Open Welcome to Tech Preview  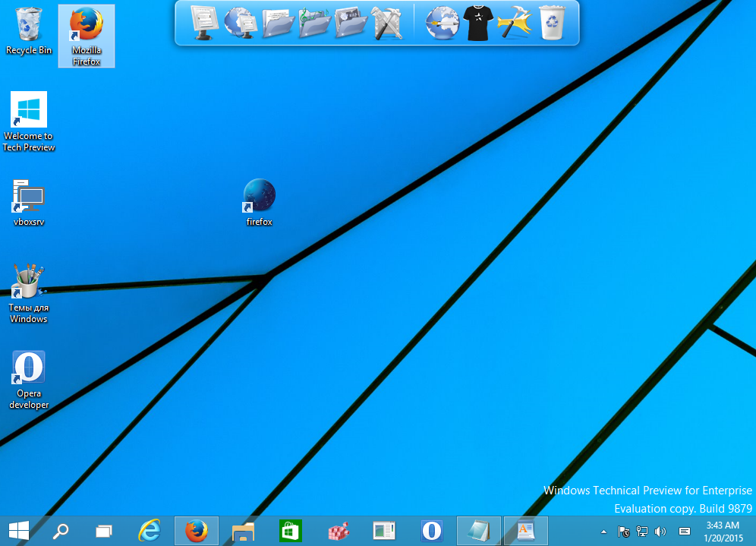[28, 110]
